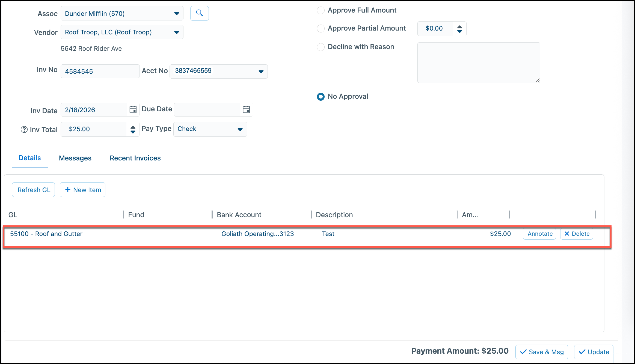Click the Approve Partial Amount spinner arrows

tap(460, 29)
